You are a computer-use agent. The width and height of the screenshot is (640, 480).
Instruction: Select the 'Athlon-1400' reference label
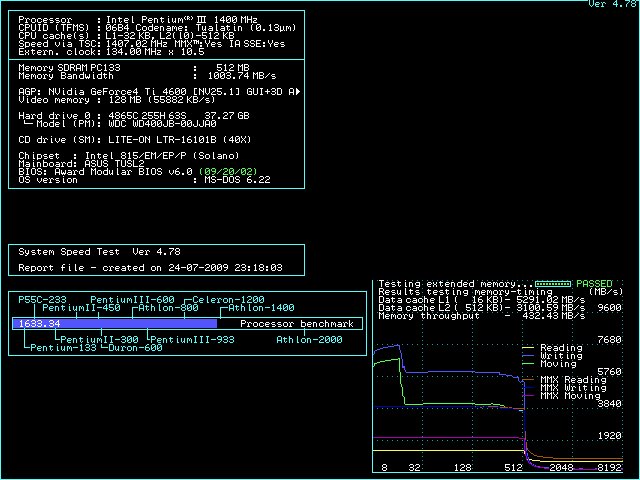(x=261, y=308)
